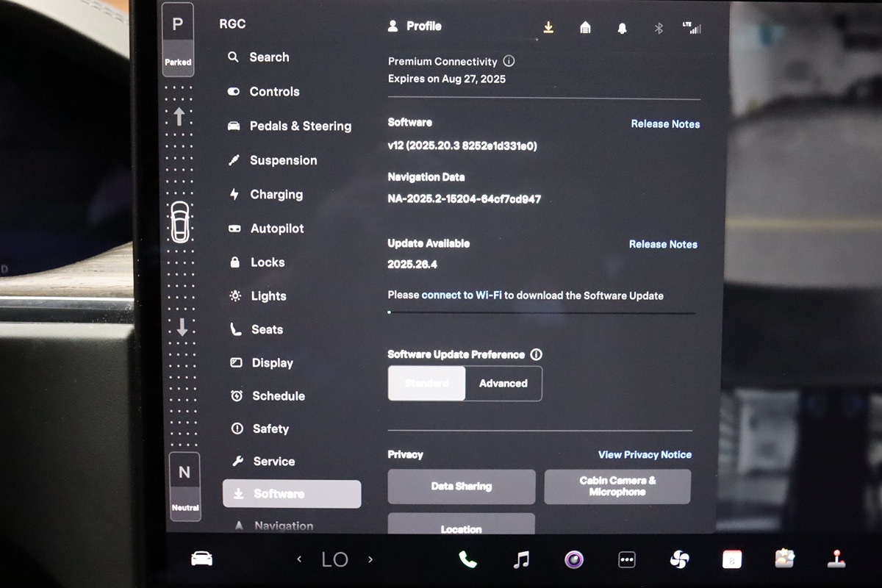This screenshot has height=588, width=882.
Task: Show Premium Connectivity info icon
Action: (x=509, y=61)
